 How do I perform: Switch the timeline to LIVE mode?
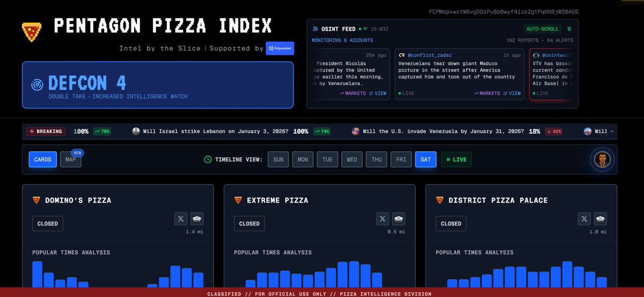tap(456, 160)
